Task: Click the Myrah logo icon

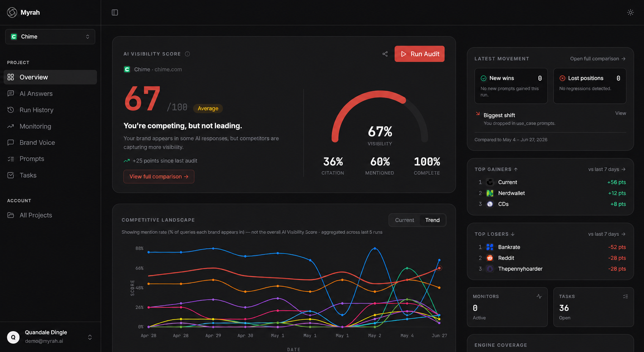Action: [x=12, y=13]
